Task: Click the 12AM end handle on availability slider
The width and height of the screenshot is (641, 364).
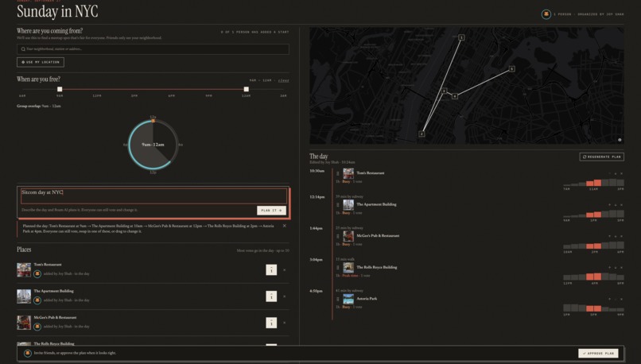Action: pos(246,89)
